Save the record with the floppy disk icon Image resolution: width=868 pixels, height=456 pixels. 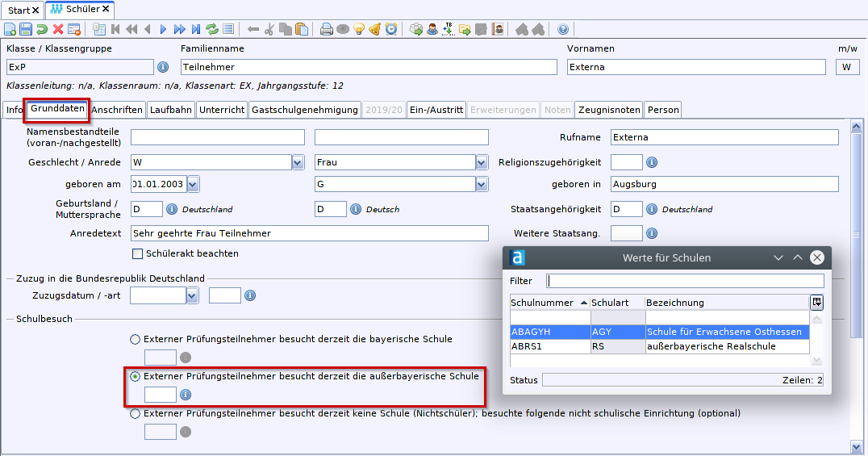(x=26, y=29)
